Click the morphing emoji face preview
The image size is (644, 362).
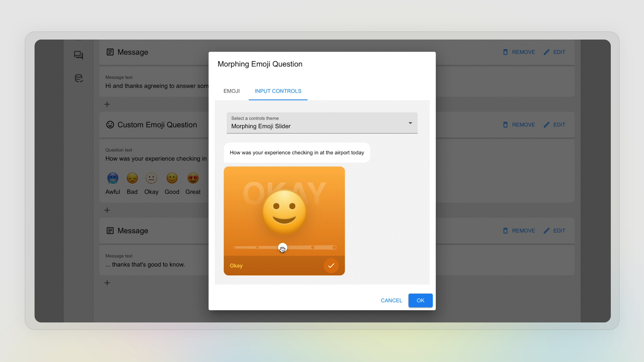(x=284, y=212)
